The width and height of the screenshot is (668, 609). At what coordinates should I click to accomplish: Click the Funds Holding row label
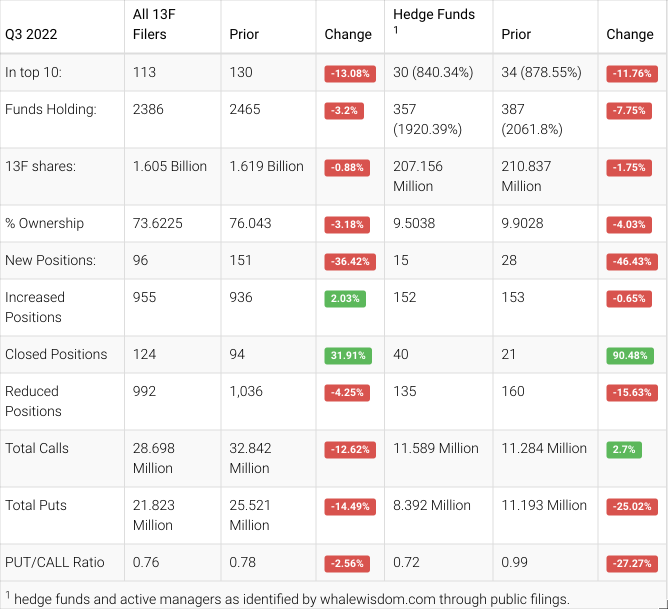(x=51, y=109)
